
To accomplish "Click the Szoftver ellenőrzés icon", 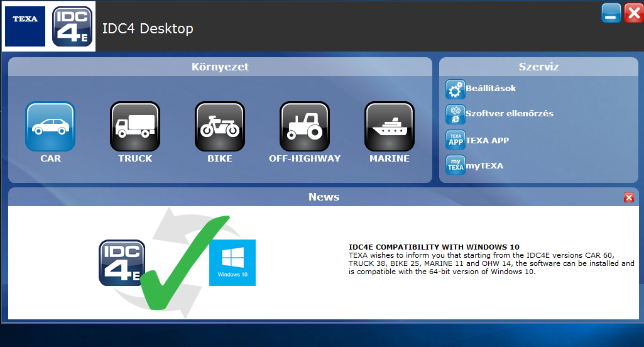I will 455,114.
